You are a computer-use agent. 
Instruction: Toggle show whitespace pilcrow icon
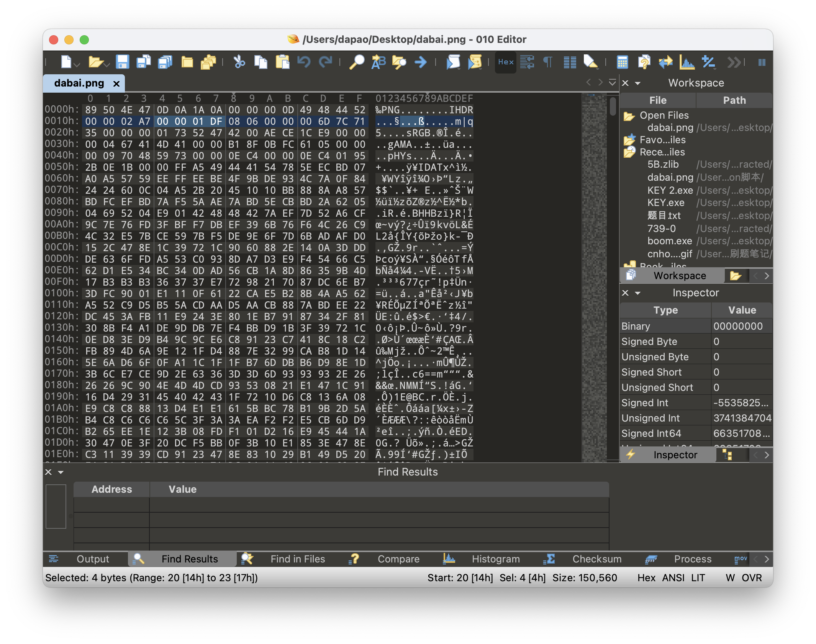tap(548, 62)
